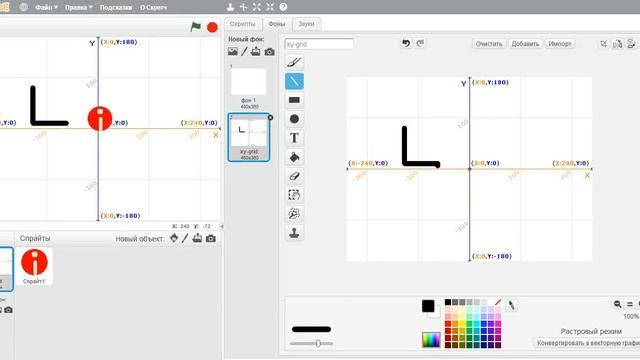Click the Добавить button
The height and width of the screenshot is (360, 640).
525,44
